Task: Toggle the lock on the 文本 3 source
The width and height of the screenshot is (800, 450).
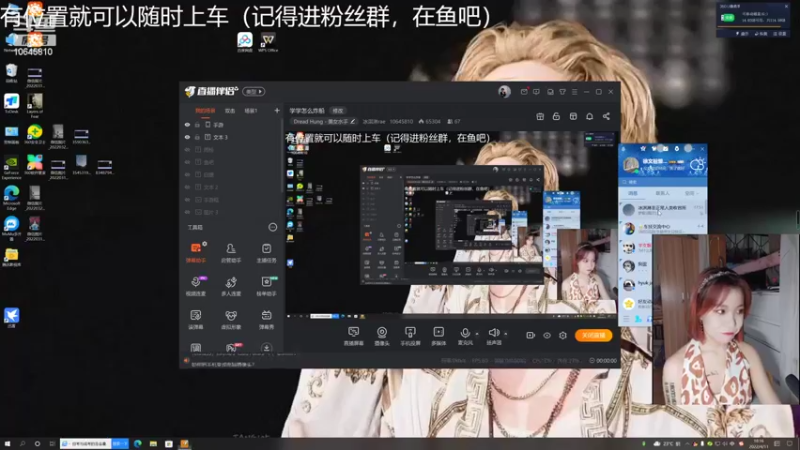Action: coord(197,137)
